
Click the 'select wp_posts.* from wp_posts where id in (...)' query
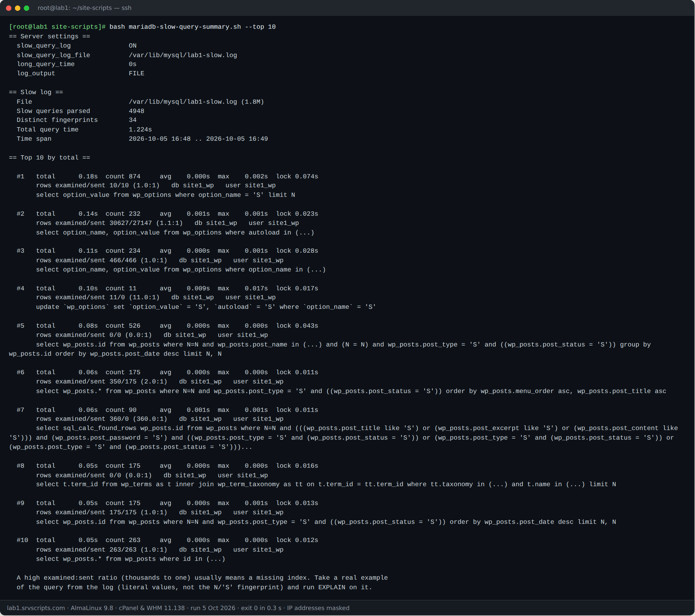click(x=131, y=559)
